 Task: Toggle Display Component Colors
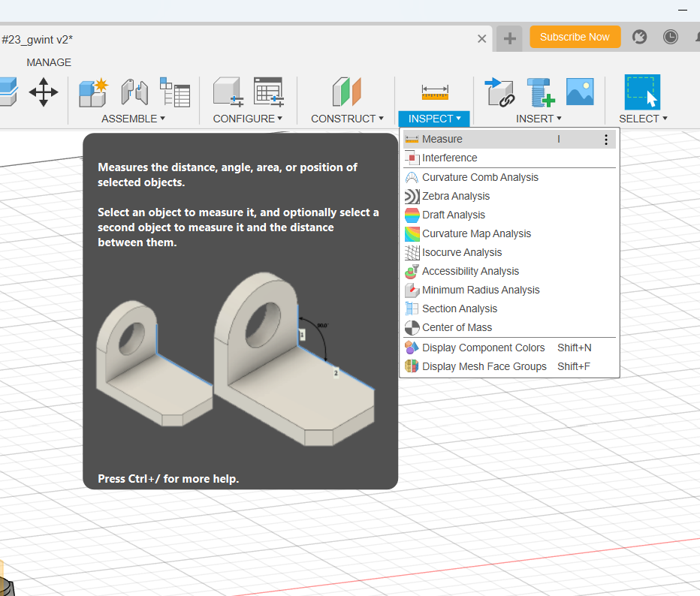(509, 348)
